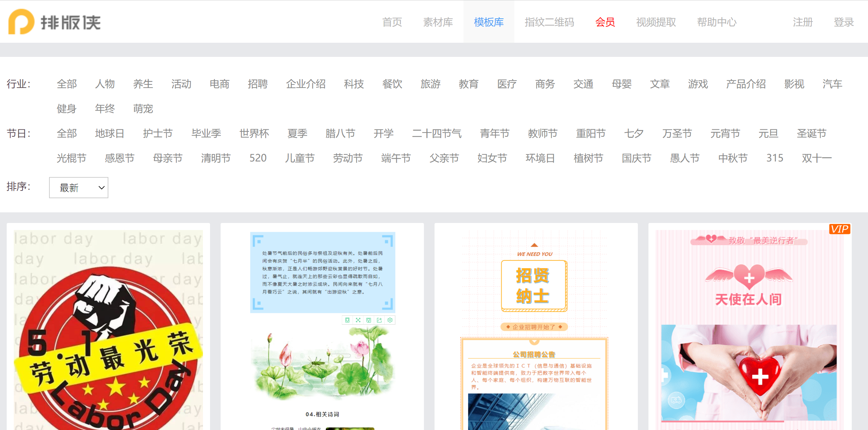Open 帮助中心 from the navigation
This screenshot has height=430, width=868.
click(717, 22)
